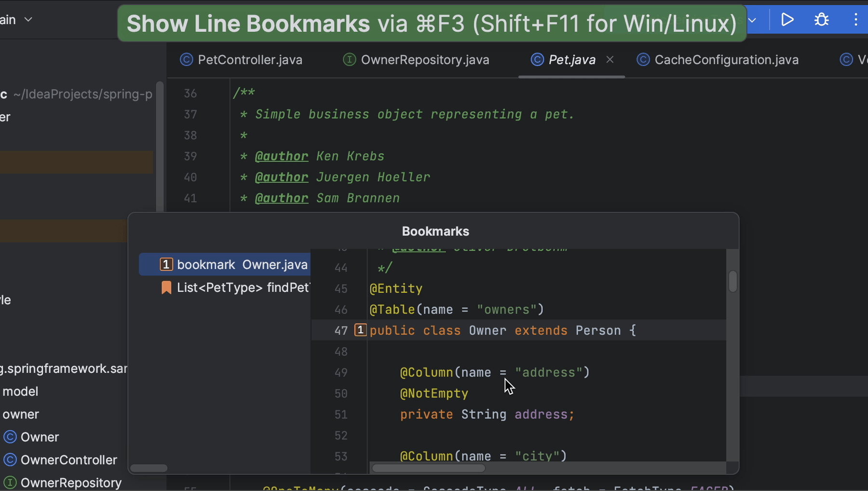868x491 pixels.
Task: Click the interface icon beside OwnerRepository
Action: (9, 483)
